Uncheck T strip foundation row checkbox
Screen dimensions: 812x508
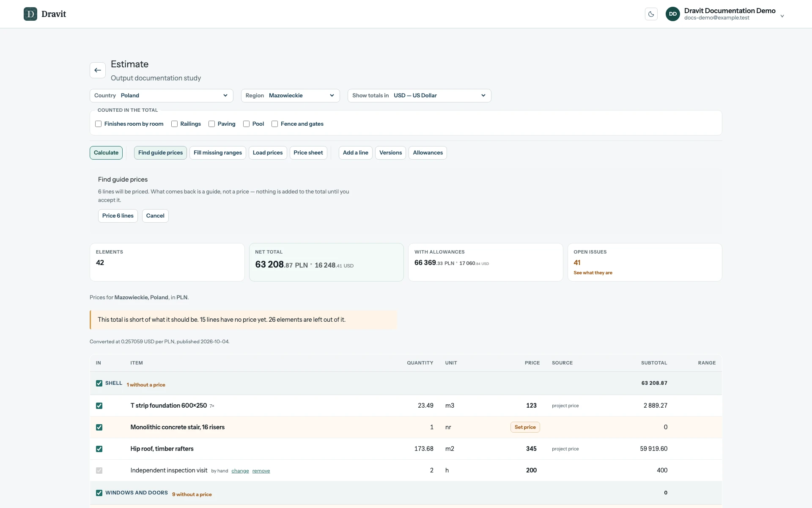point(99,406)
